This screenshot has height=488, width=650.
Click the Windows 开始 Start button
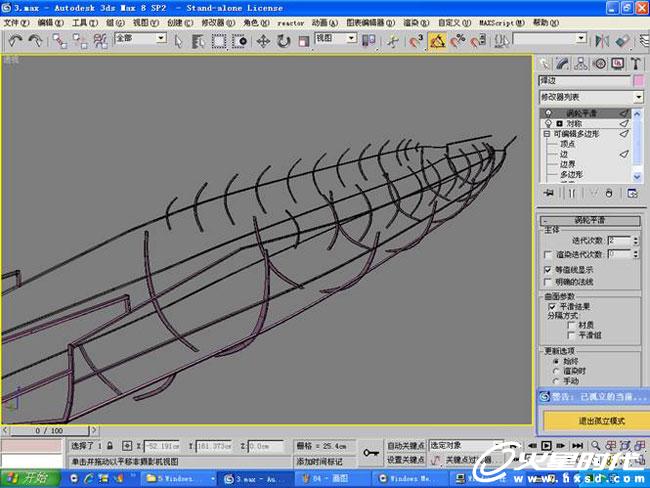click(30, 478)
